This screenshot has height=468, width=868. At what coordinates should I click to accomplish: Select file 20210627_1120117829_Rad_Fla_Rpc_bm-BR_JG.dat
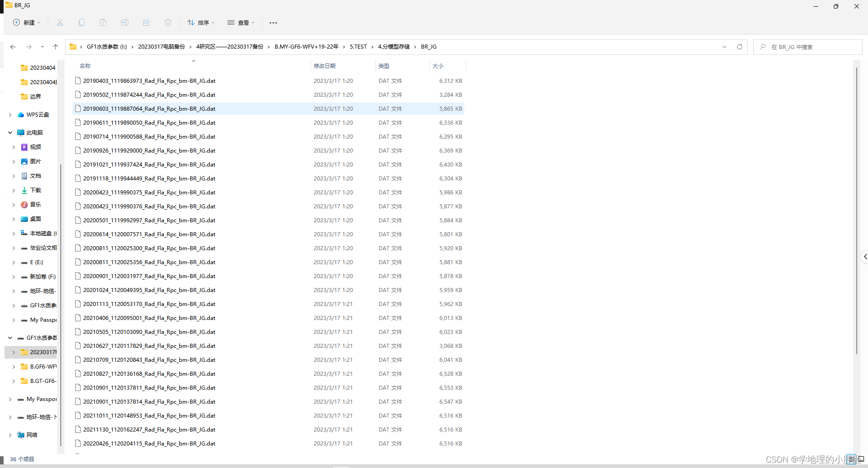(268, 346)
